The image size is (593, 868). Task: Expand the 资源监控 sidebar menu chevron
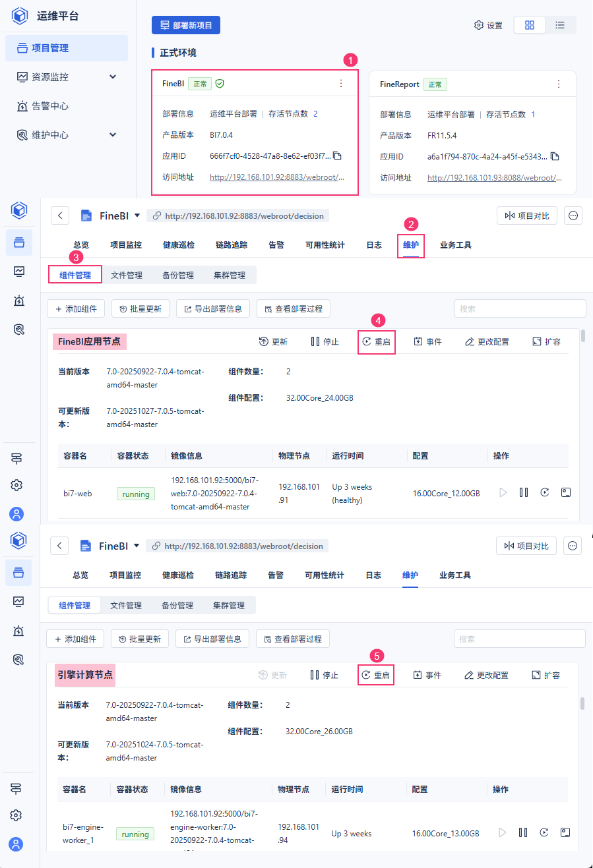pyautogui.click(x=113, y=77)
